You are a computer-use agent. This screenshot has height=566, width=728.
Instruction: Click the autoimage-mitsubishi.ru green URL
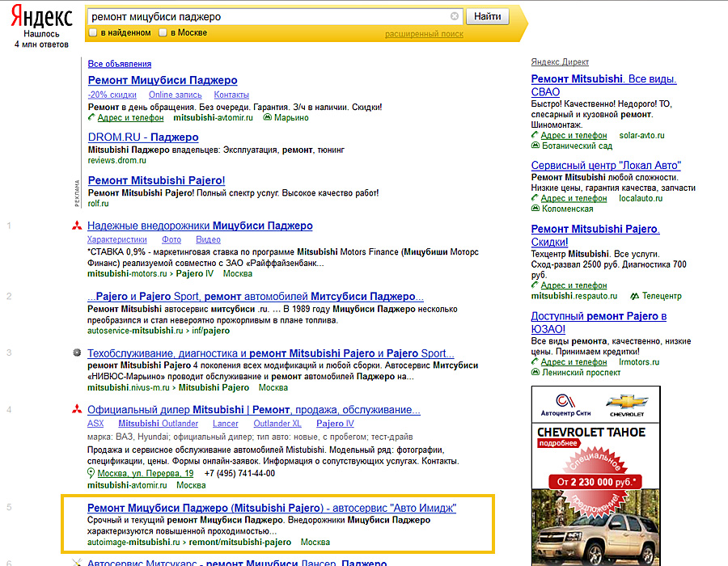pos(133,542)
